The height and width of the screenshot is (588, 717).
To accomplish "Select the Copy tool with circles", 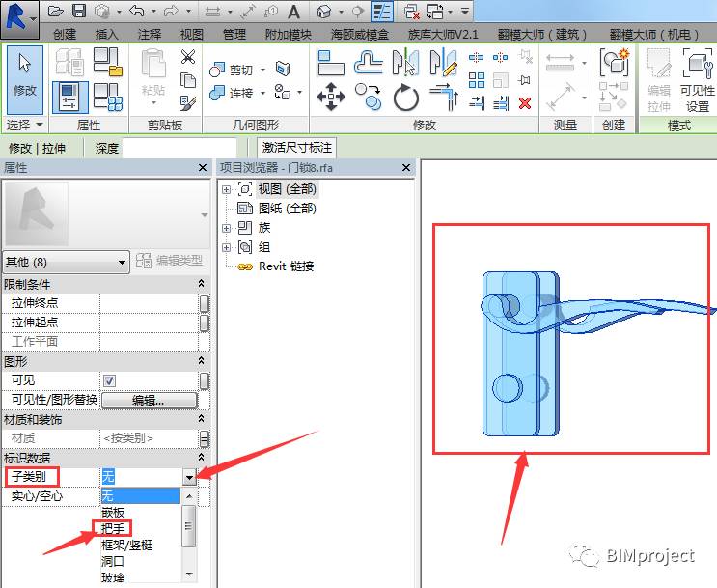I will 369,97.
